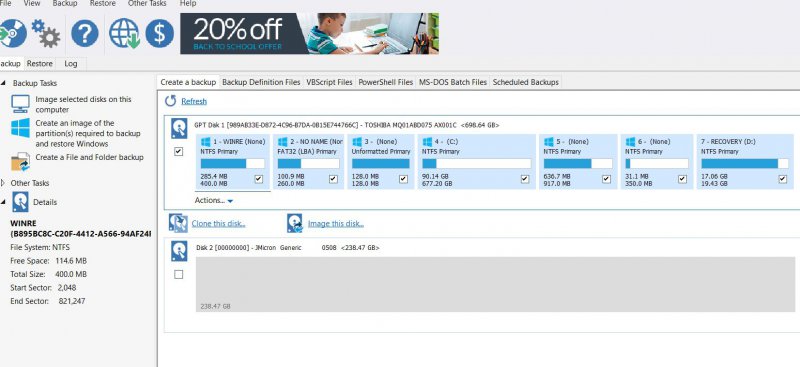Click the dollar sign purchase icon
The width and height of the screenshot is (800, 367).
(160, 34)
